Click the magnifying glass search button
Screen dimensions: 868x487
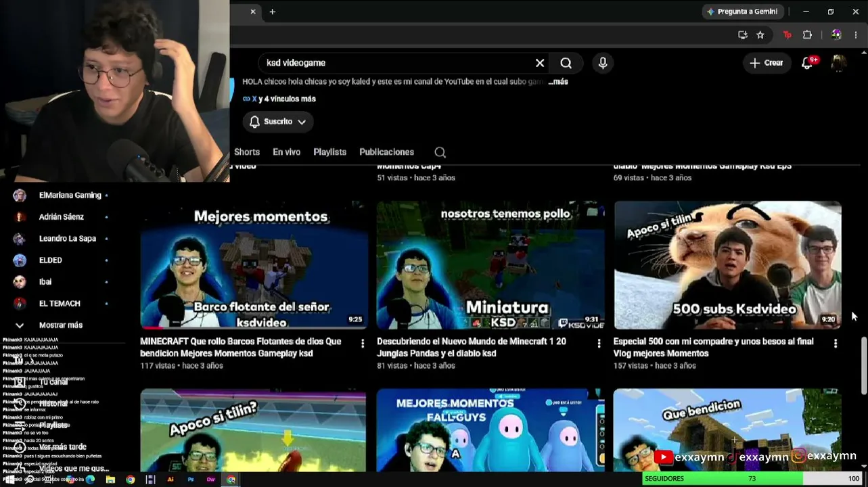pos(566,63)
